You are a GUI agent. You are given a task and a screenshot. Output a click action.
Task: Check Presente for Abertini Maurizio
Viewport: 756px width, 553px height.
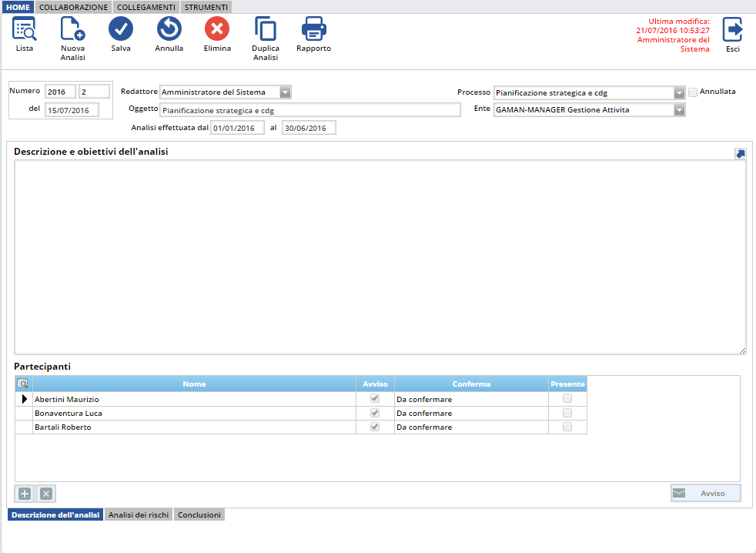[567, 399]
